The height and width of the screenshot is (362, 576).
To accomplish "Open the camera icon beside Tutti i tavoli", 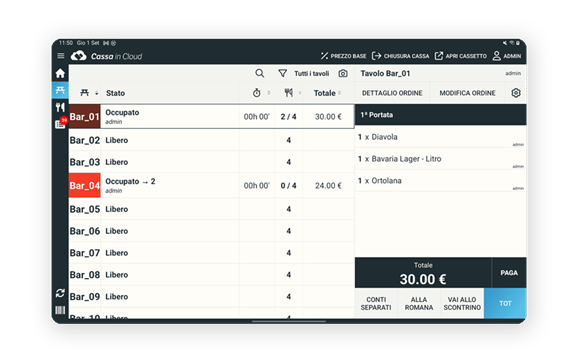I will pos(343,74).
